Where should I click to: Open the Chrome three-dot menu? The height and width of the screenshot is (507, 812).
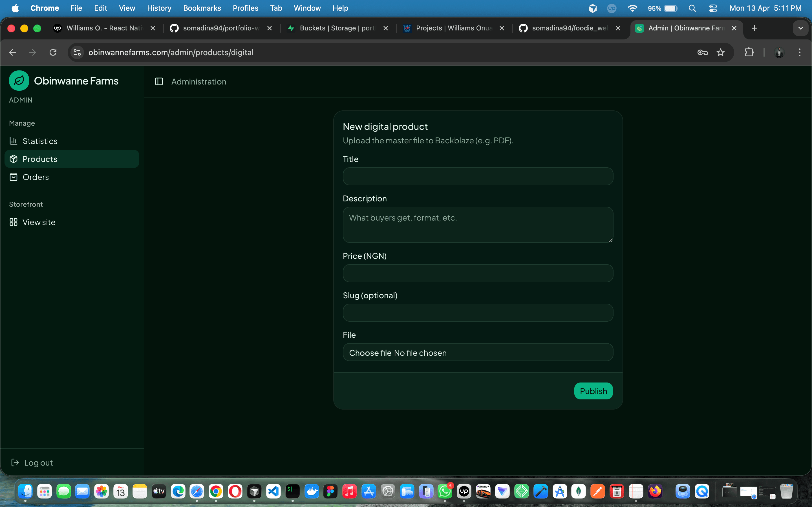click(800, 52)
